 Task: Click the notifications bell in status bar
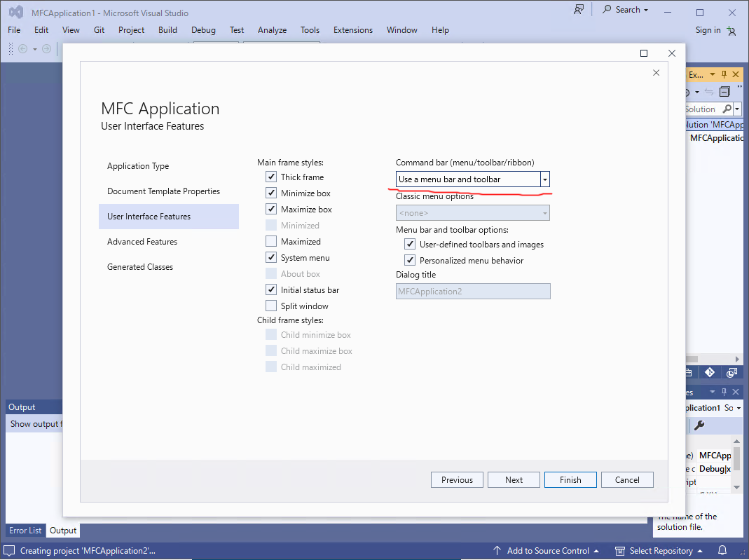pyautogui.click(x=722, y=550)
